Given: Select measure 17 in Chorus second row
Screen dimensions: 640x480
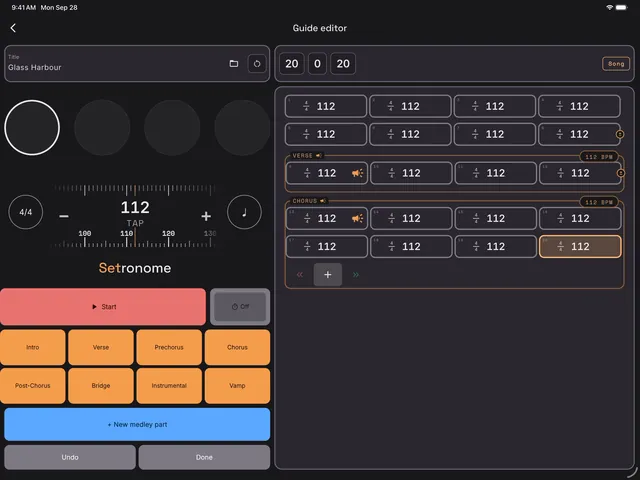Looking at the screenshot, I should (327, 246).
